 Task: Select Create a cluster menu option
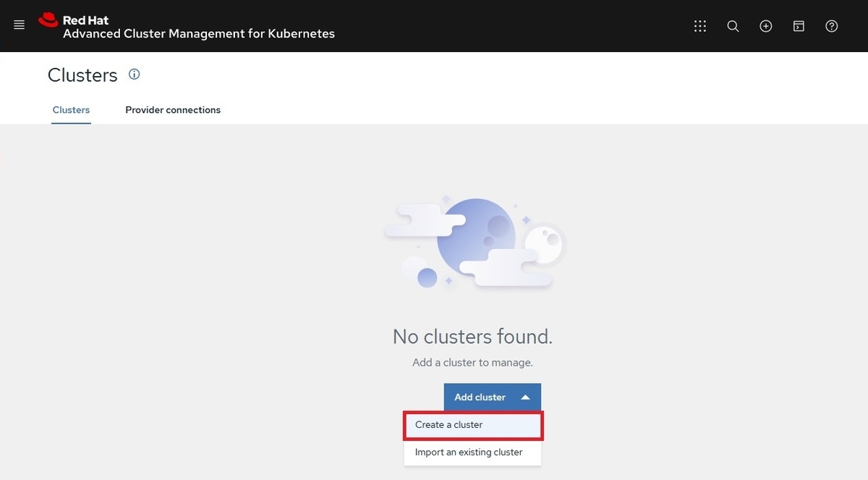coord(473,425)
